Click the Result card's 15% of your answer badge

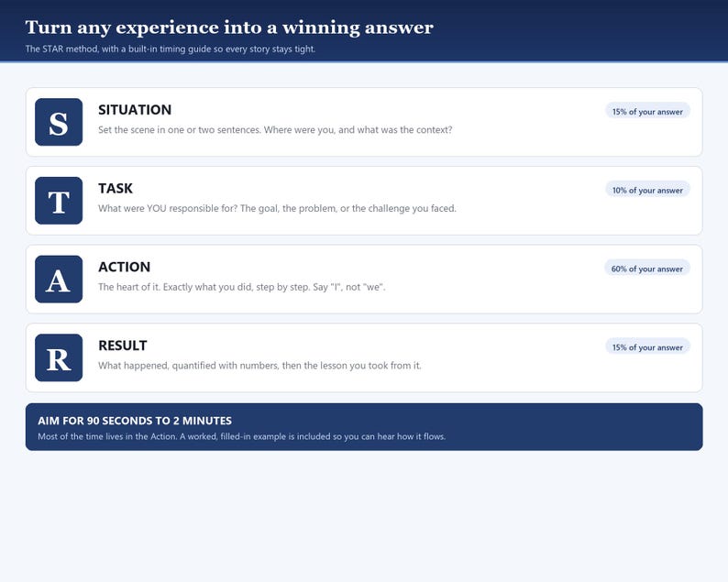[647, 347]
